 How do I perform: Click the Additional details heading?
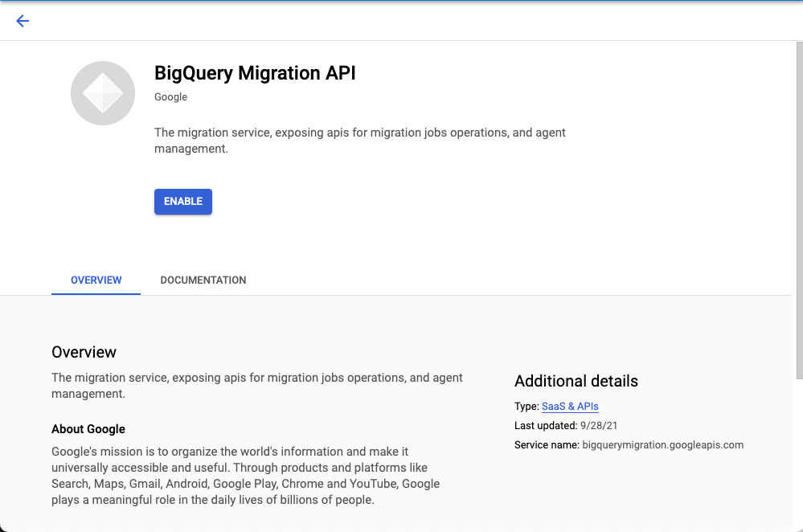point(576,381)
